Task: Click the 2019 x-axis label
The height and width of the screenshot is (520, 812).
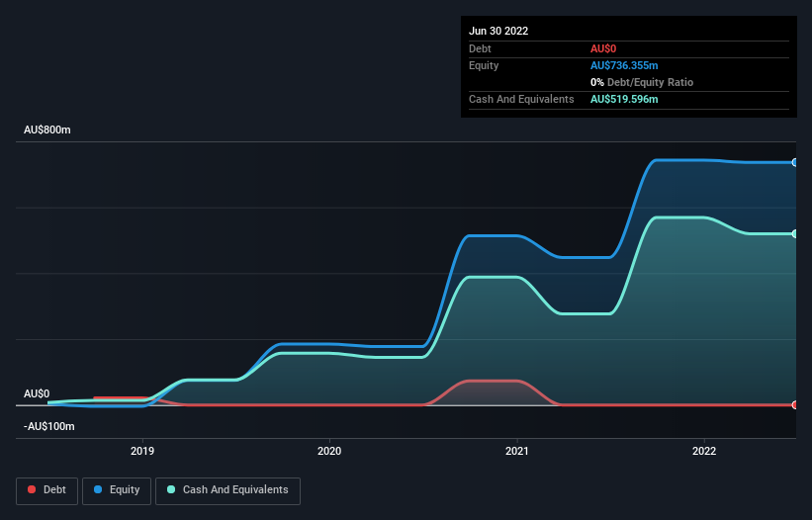Action: pos(142,451)
